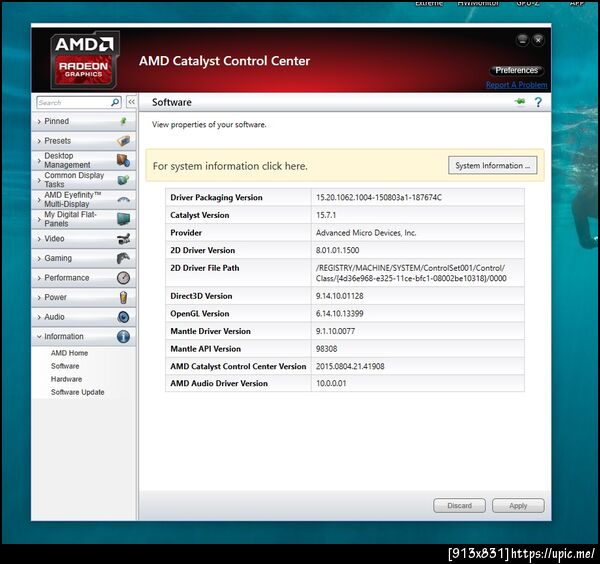This screenshot has height=564, width=600.
Task: Click the Provider value Advanced Micro Devices
Action: 366,233
